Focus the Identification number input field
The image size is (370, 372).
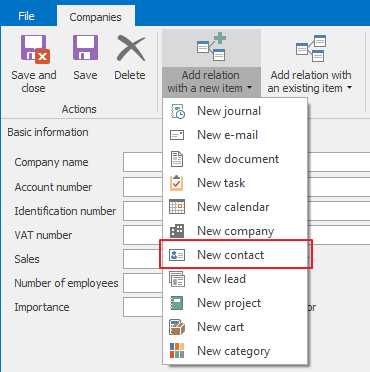tap(143, 211)
